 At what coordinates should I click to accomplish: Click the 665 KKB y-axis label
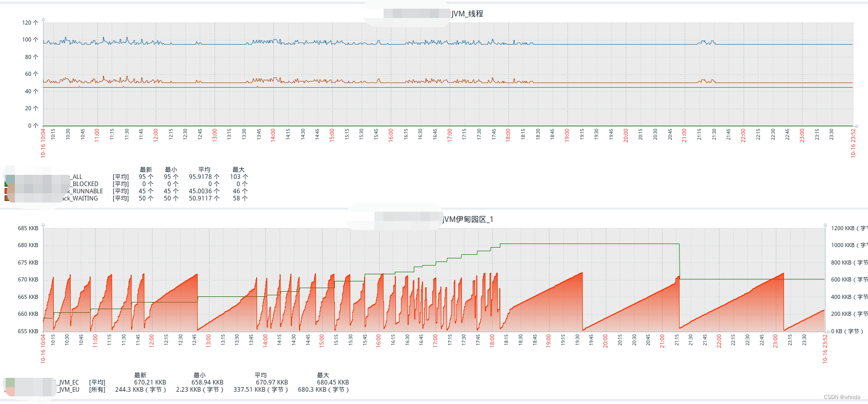(x=28, y=297)
